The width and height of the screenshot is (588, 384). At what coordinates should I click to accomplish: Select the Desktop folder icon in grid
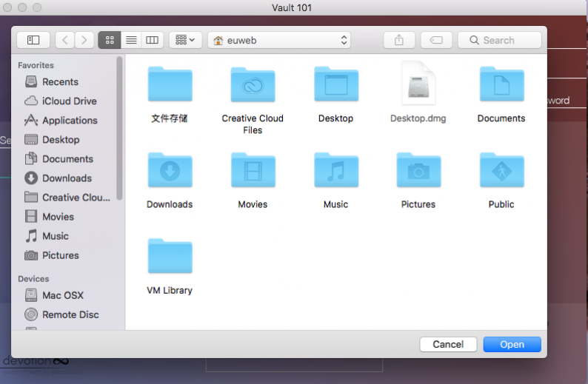(x=336, y=84)
